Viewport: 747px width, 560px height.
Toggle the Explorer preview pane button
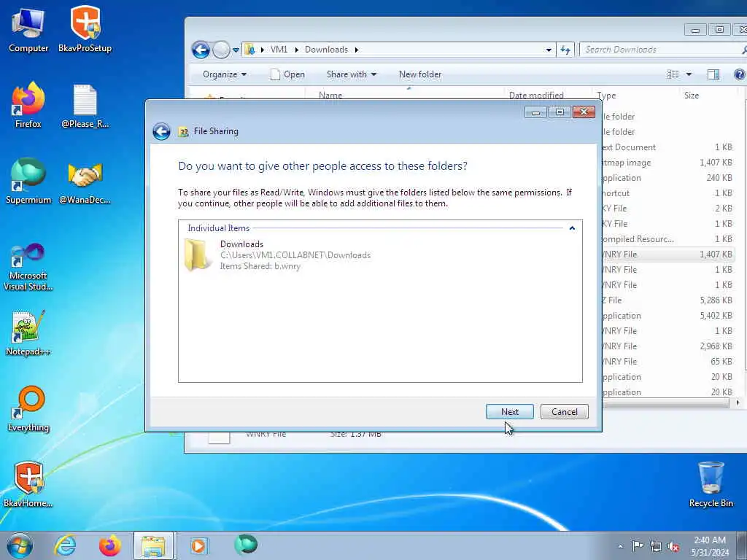[x=713, y=74]
